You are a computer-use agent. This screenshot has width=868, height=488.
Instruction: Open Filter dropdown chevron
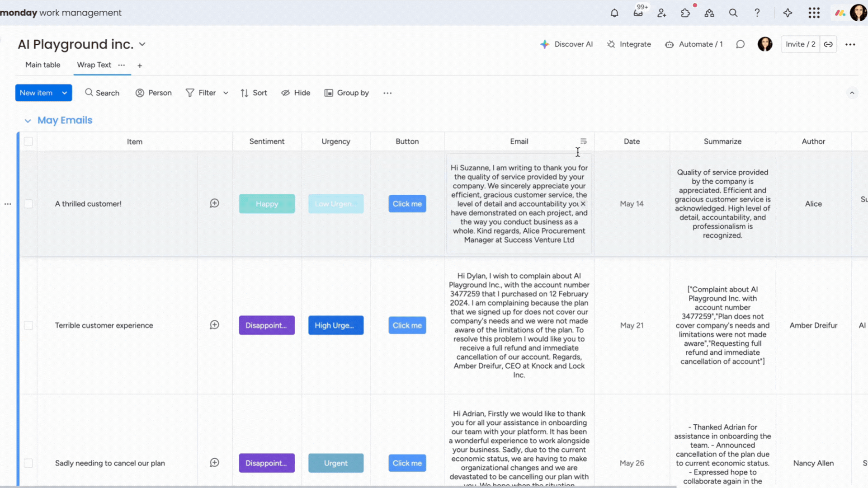click(x=226, y=93)
